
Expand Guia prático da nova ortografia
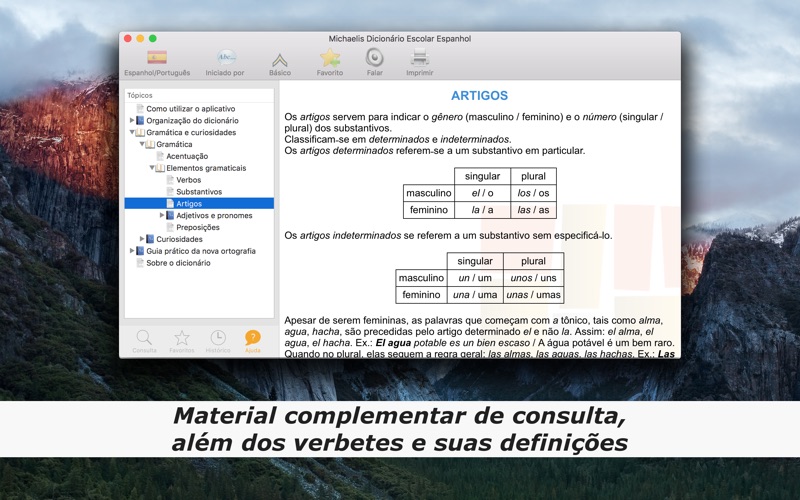click(x=132, y=251)
